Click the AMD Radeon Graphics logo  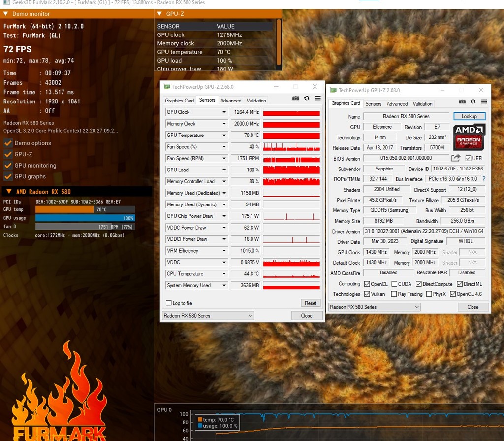[x=469, y=137]
